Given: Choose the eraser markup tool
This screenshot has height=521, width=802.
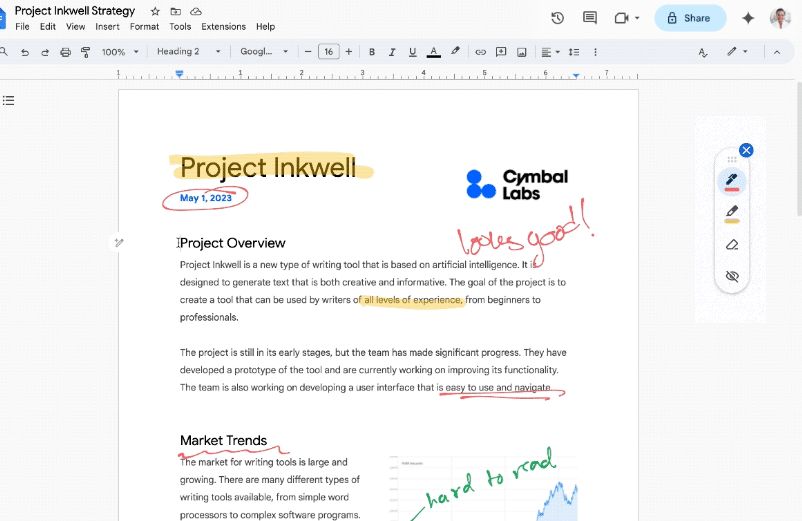Looking at the screenshot, I should coord(731,244).
